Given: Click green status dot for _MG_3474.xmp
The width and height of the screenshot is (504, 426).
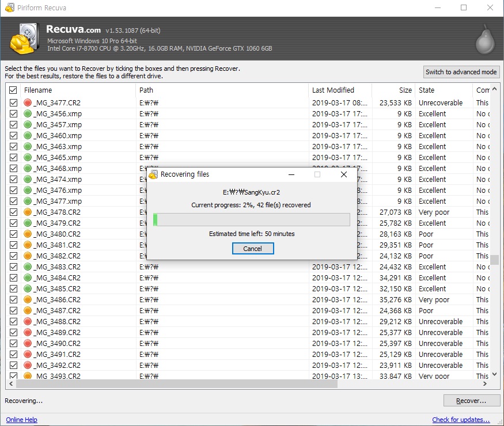Looking at the screenshot, I should 28,179.
